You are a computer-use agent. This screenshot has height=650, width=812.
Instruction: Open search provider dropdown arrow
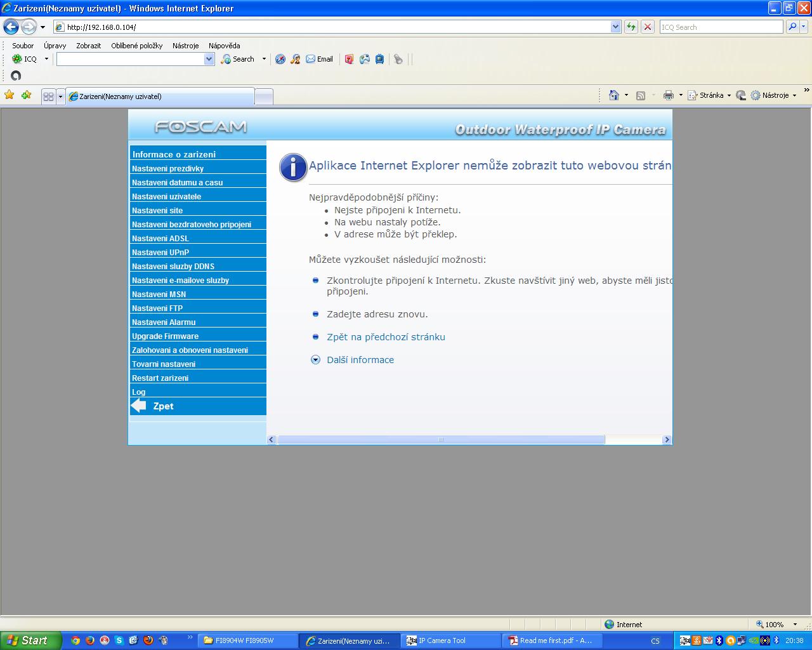pyautogui.click(x=804, y=27)
